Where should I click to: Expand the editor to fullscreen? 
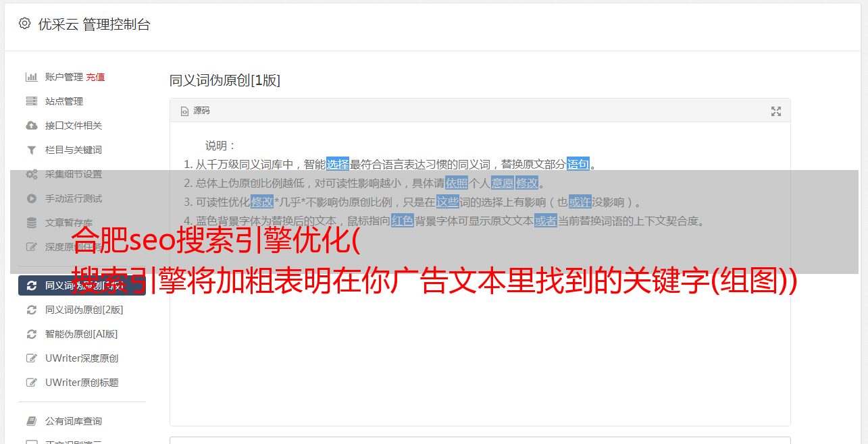(776, 111)
